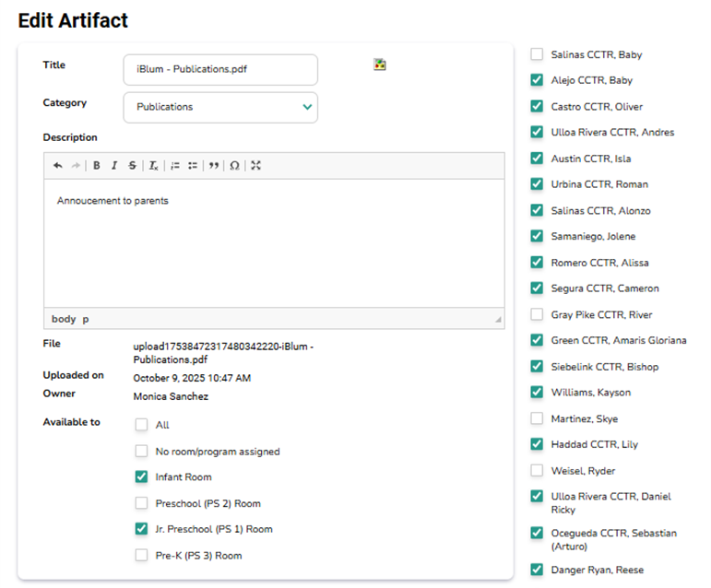
Task: Maximize the description editor
Action: (256, 166)
